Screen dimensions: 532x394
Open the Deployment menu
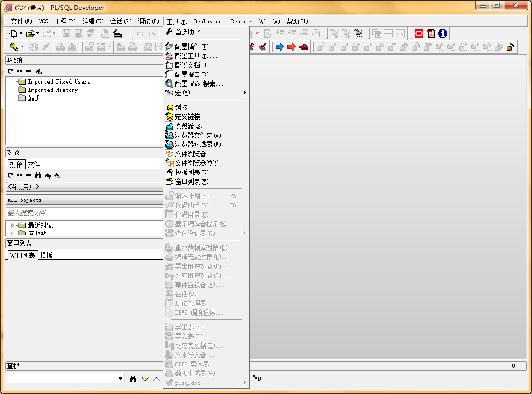click(209, 21)
